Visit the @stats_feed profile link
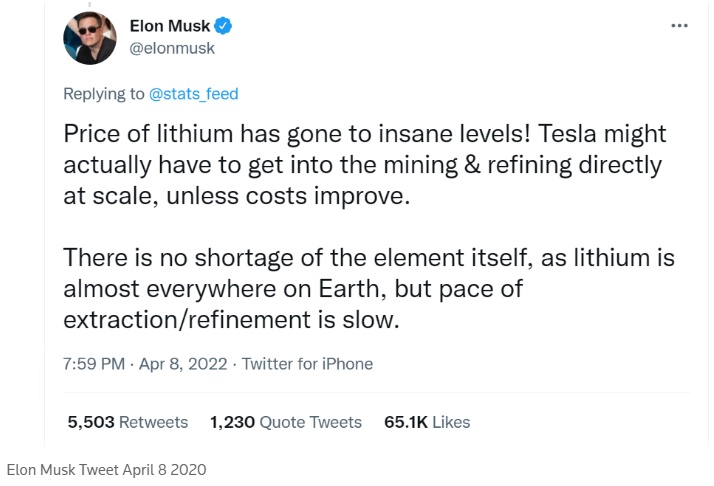This screenshot has width=714, height=486. (x=194, y=94)
